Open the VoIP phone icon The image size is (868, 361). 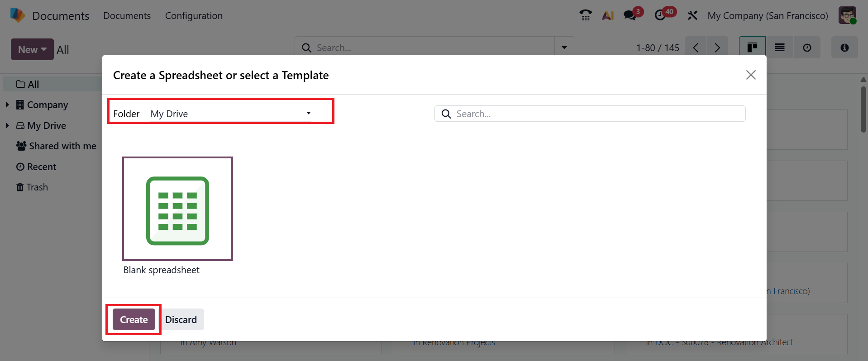(586, 15)
